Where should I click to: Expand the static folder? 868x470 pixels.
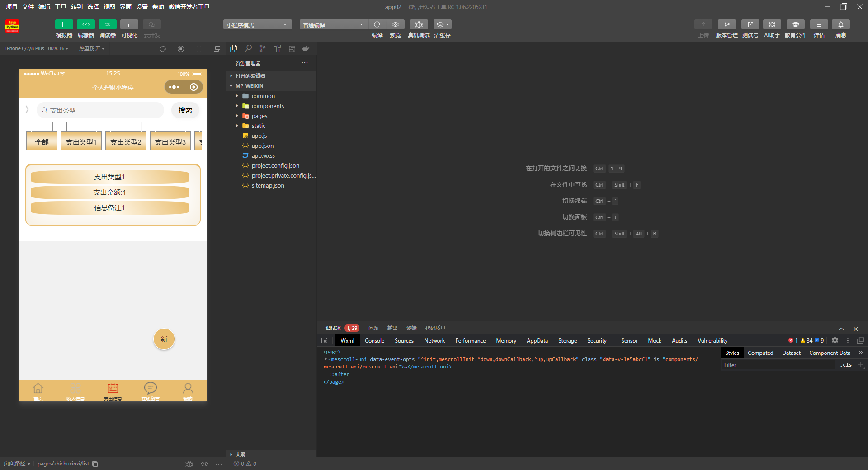click(x=271, y=126)
